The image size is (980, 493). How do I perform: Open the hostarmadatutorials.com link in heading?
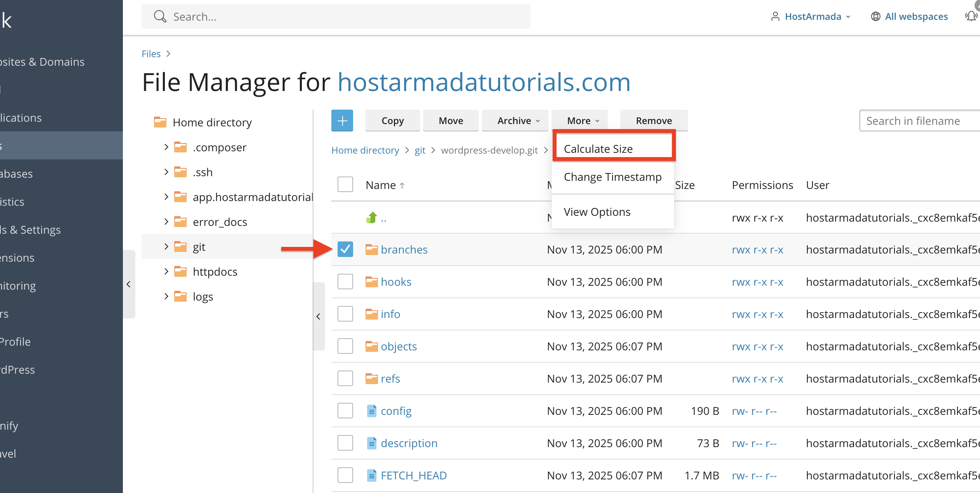tap(484, 82)
